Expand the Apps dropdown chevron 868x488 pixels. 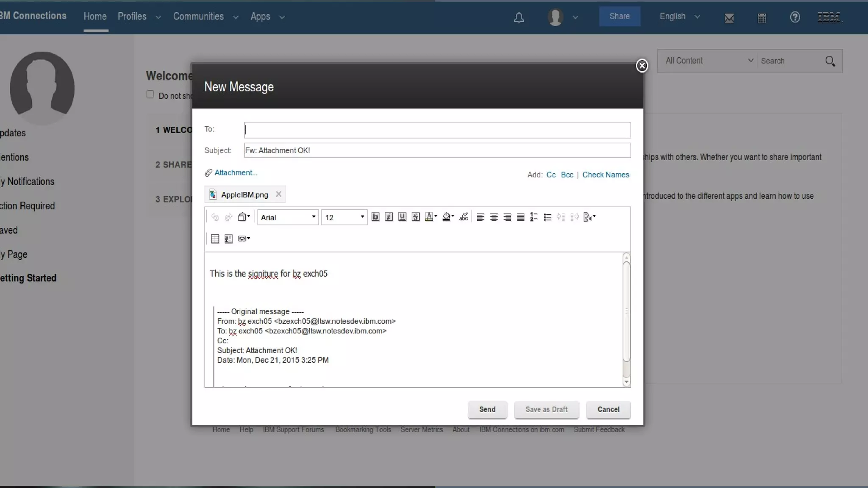tap(282, 17)
